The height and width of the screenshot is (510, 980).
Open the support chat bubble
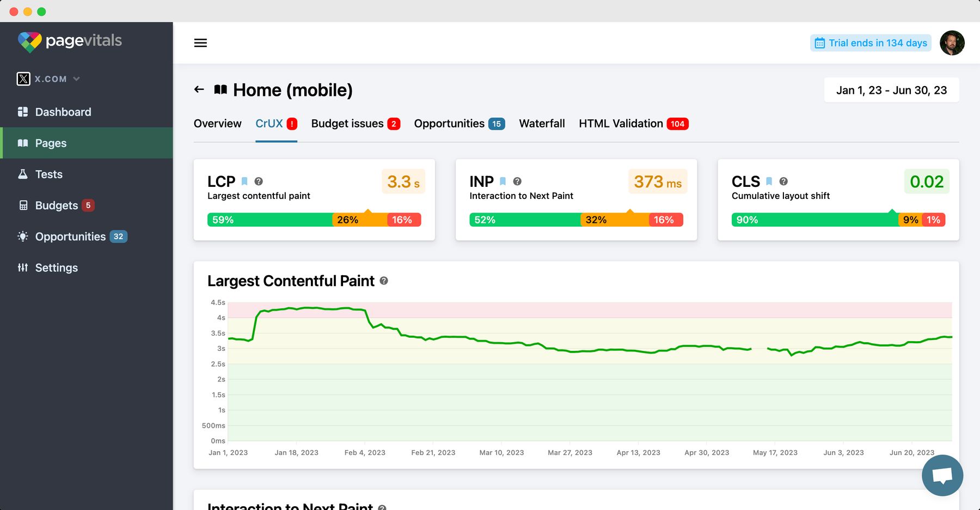click(942, 475)
